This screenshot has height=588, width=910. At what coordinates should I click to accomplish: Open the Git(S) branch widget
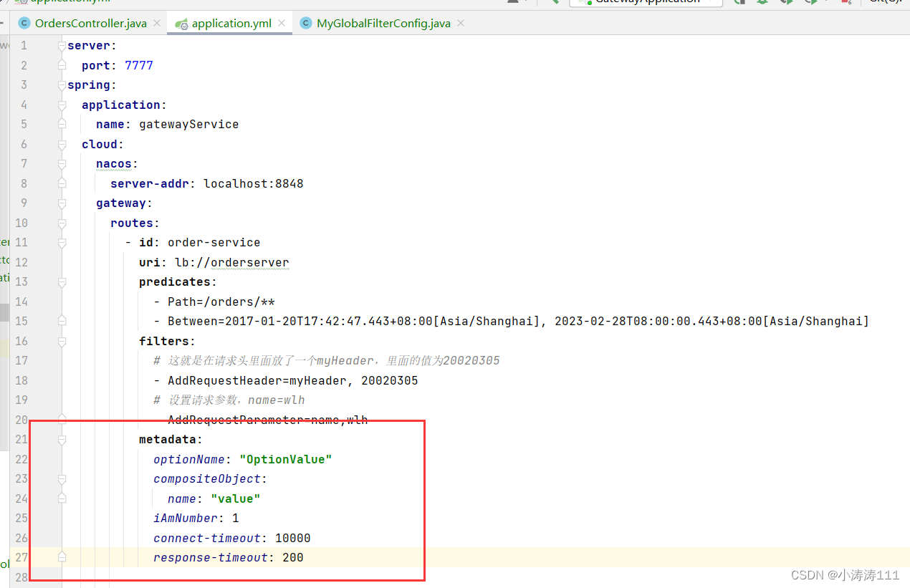click(x=885, y=2)
